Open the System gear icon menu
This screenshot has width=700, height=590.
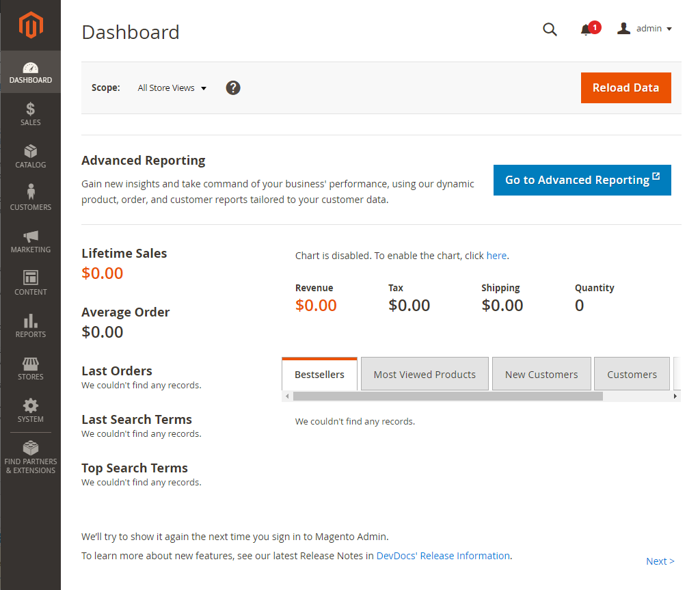coord(31,406)
